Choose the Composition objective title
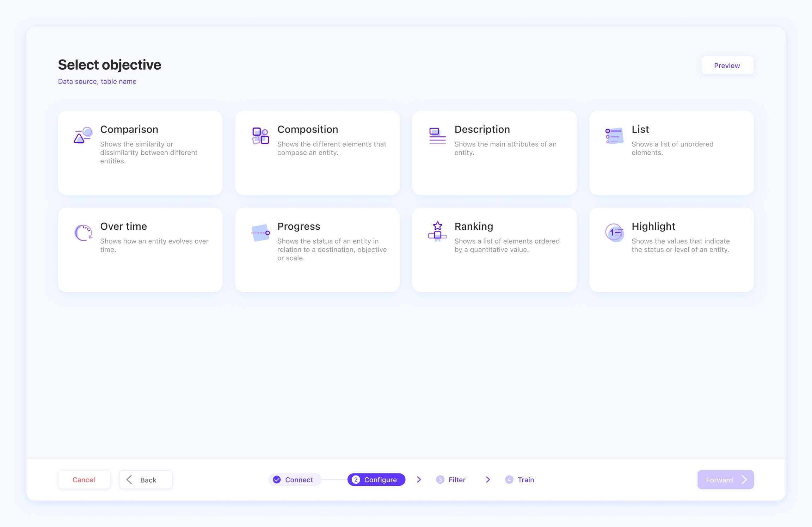 pyautogui.click(x=308, y=129)
